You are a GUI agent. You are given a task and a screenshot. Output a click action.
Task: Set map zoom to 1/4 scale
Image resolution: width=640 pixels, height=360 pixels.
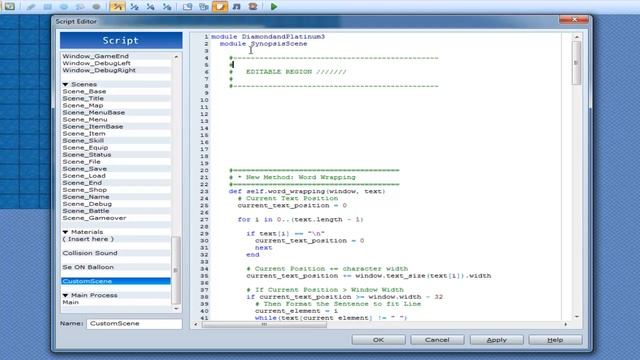tap(151, 7)
